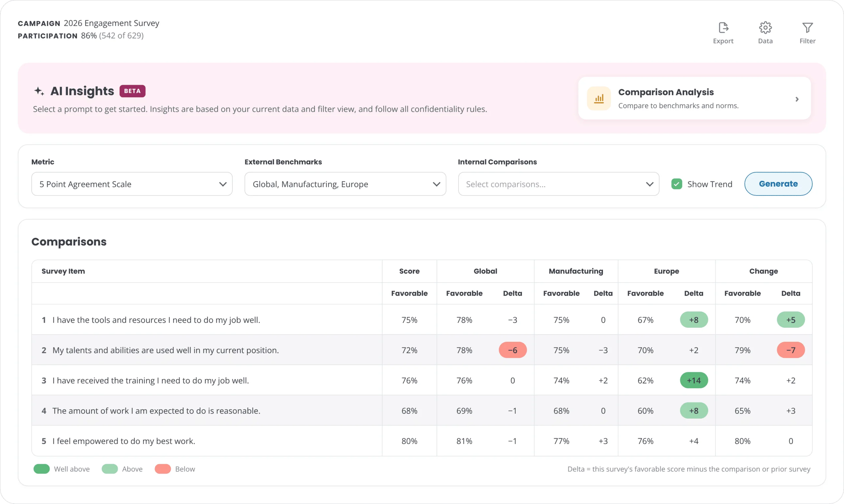Viewport: 844px width, 504px height.
Task: Click the −7 Change delta badge
Action: (791, 350)
